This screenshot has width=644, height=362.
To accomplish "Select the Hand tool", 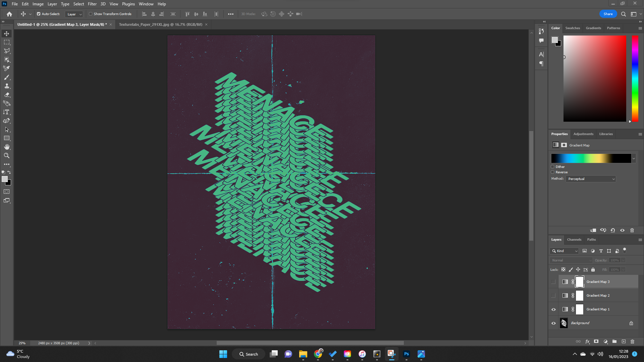I will click(x=7, y=146).
